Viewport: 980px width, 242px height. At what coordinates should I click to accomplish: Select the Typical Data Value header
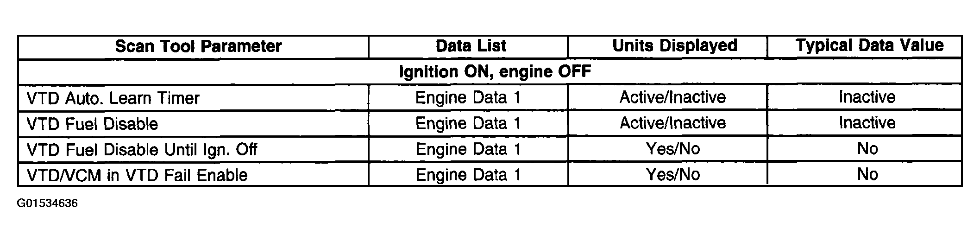tap(869, 45)
